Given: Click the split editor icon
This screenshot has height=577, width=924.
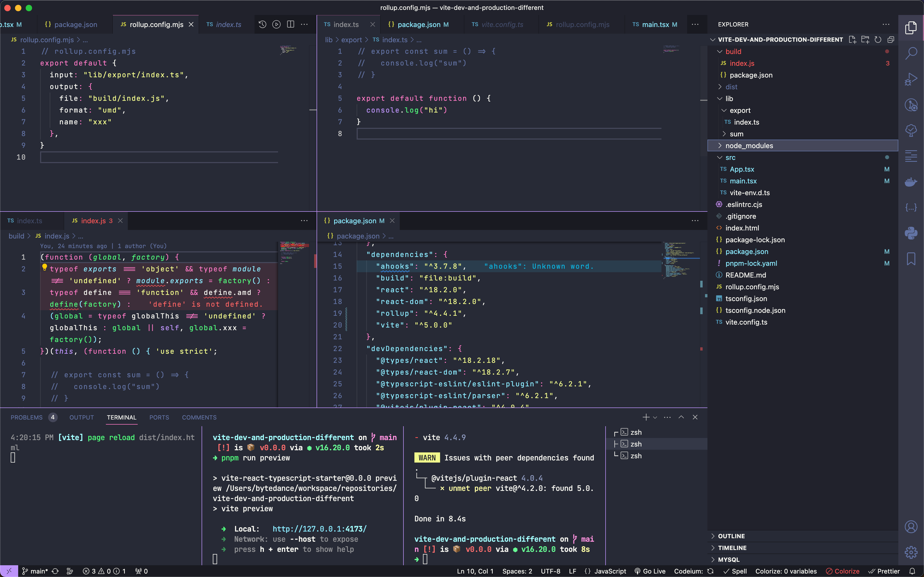Looking at the screenshot, I should point(290,24).
